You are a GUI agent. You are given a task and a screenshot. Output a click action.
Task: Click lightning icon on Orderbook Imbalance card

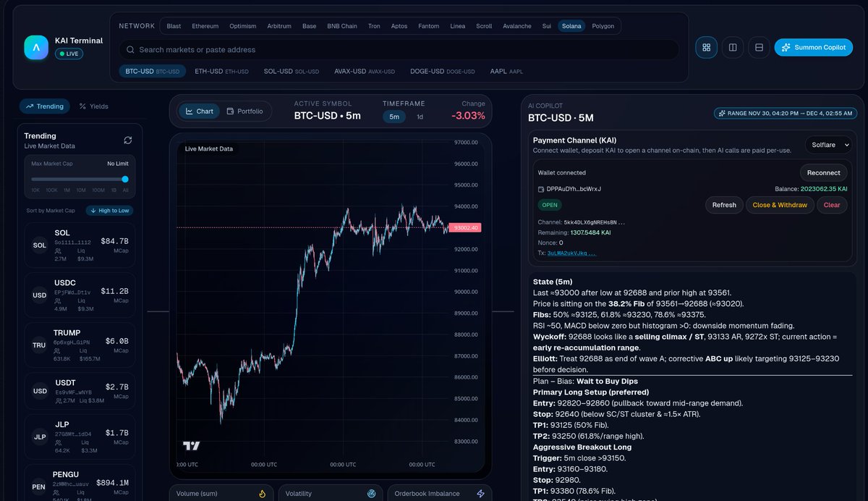pos(480,494)
